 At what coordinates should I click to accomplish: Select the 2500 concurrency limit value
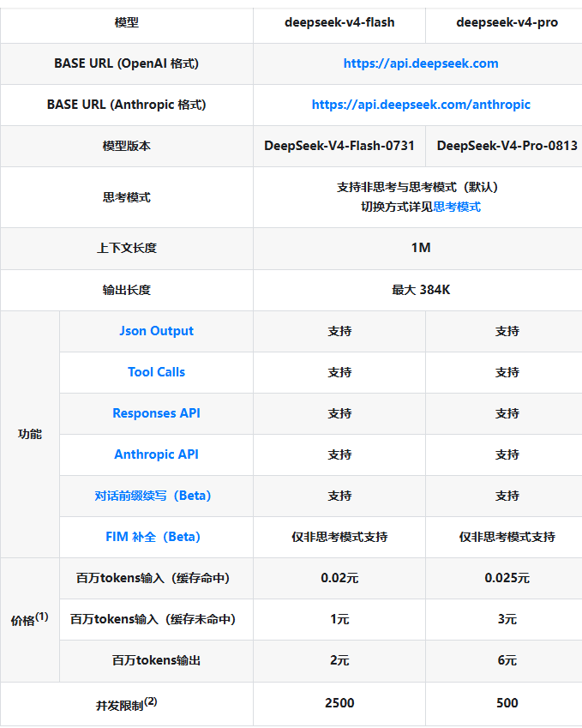tap(339, 703)
